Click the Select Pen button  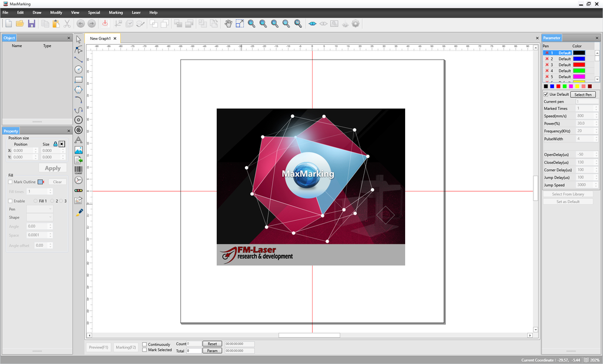click(x=583, y=94)
